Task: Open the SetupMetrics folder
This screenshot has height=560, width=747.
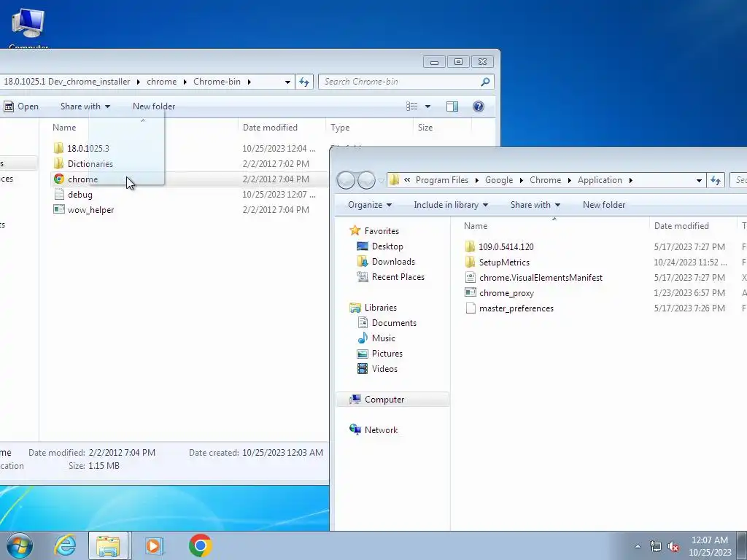Action: coord(504,262)
